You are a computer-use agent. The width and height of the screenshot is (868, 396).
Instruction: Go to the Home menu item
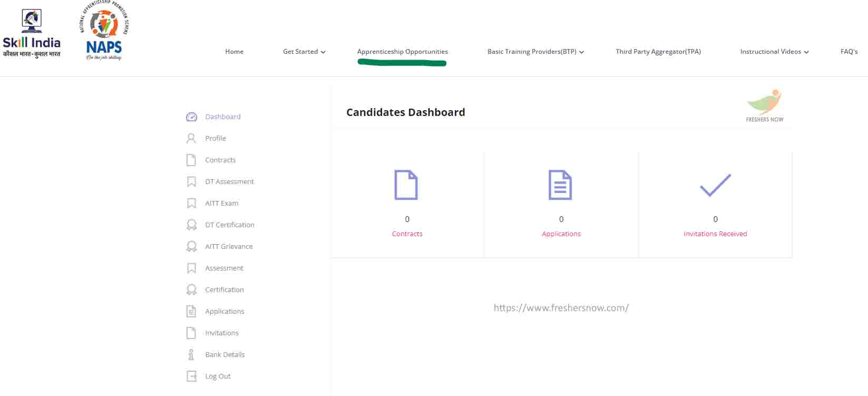pos(235,52)
